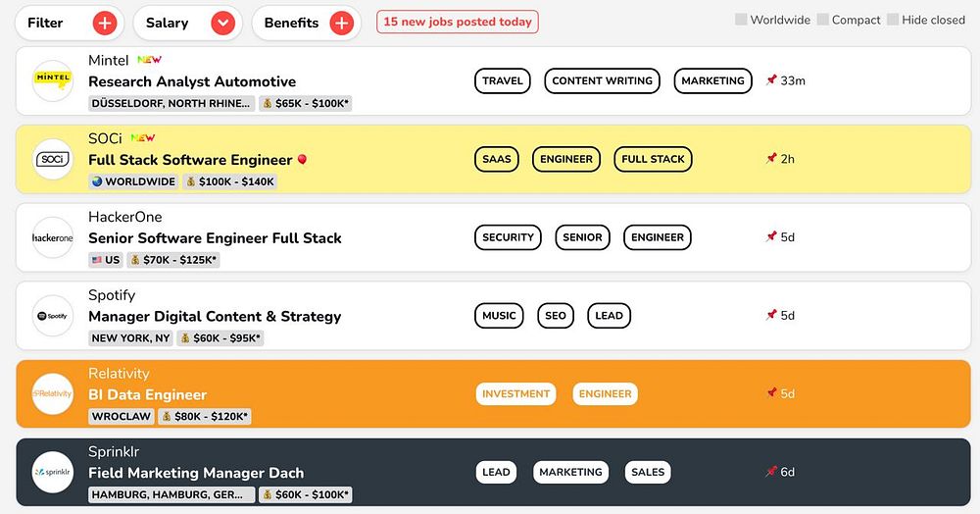Click the Spotify company name
The height and width of the screenshot is (514, 980).
112,295
